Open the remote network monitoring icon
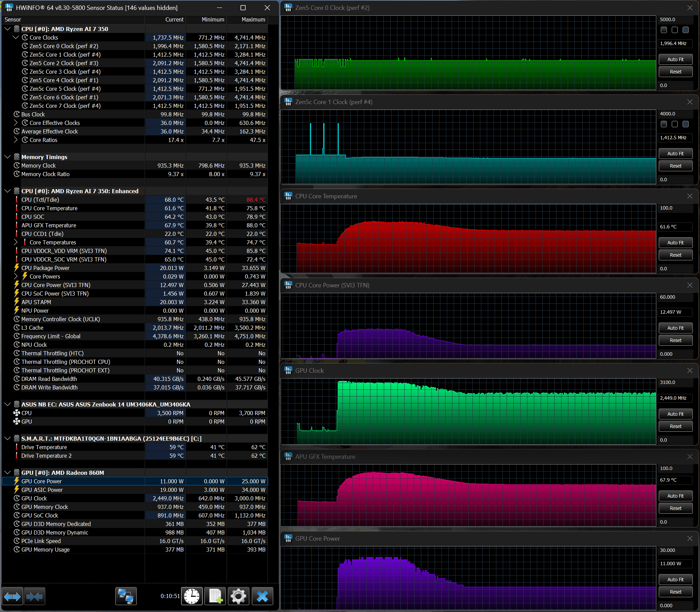 pyautogui.click(x=126, y=596)
